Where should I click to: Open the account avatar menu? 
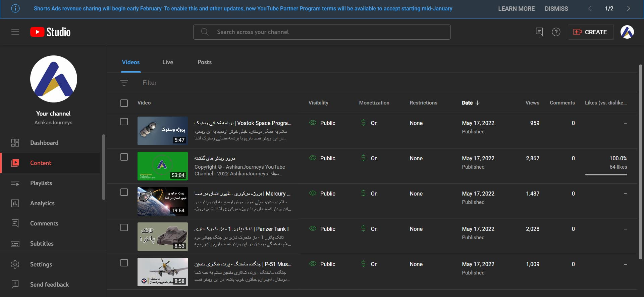[x=627, y=32]
